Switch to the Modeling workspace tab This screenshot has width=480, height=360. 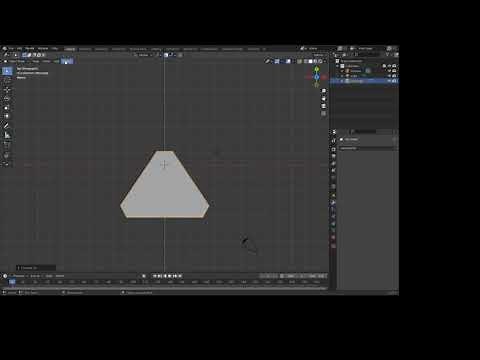coord(85,49)
